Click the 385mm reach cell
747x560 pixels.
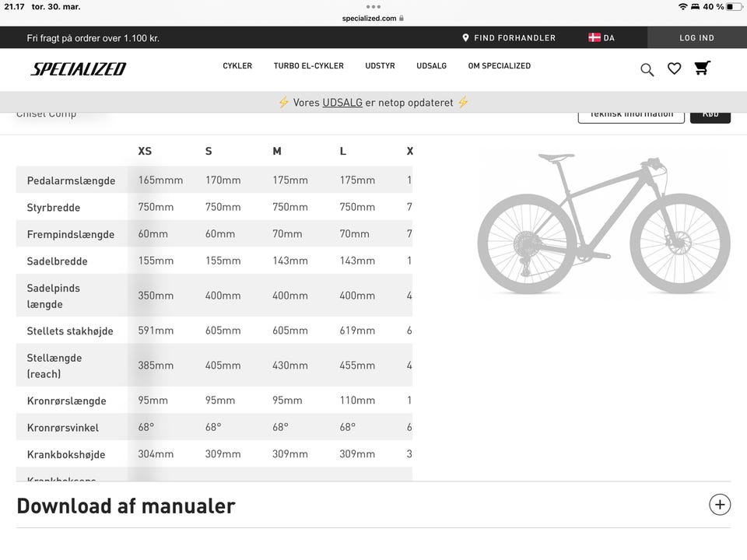point(156,366)
